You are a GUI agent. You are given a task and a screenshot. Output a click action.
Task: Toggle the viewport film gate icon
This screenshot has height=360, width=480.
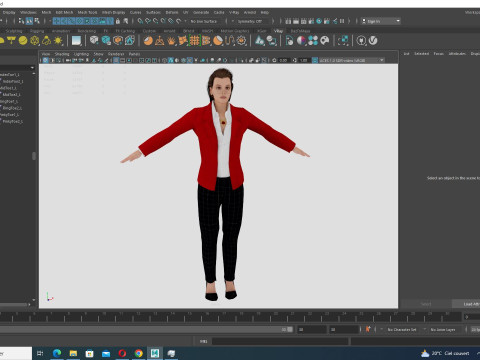coord(122,60)
